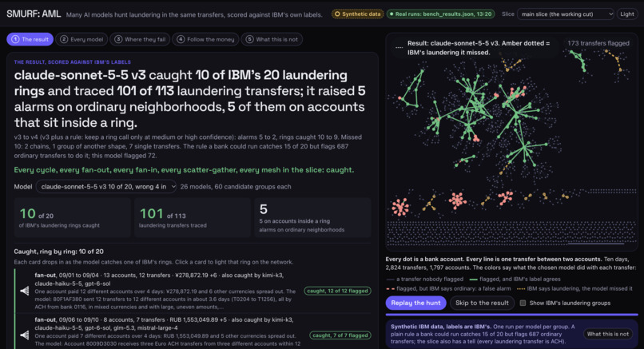Click the 'Real runs: bench_results.json' badge

coord(440,14)
